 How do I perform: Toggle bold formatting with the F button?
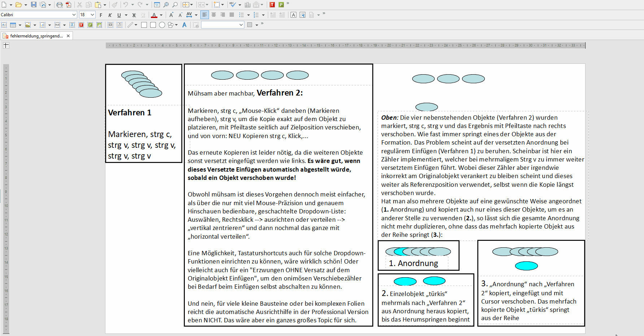(x=101, y=15)
